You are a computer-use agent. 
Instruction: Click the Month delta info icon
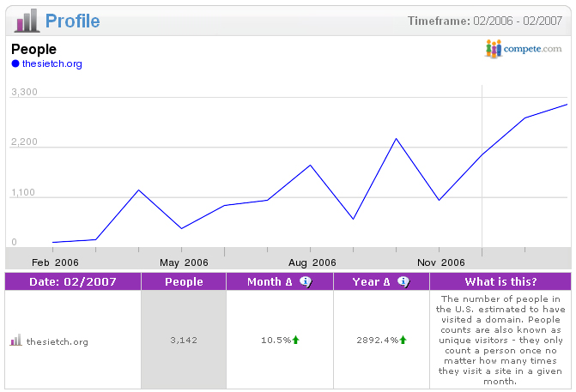(306, 282)
